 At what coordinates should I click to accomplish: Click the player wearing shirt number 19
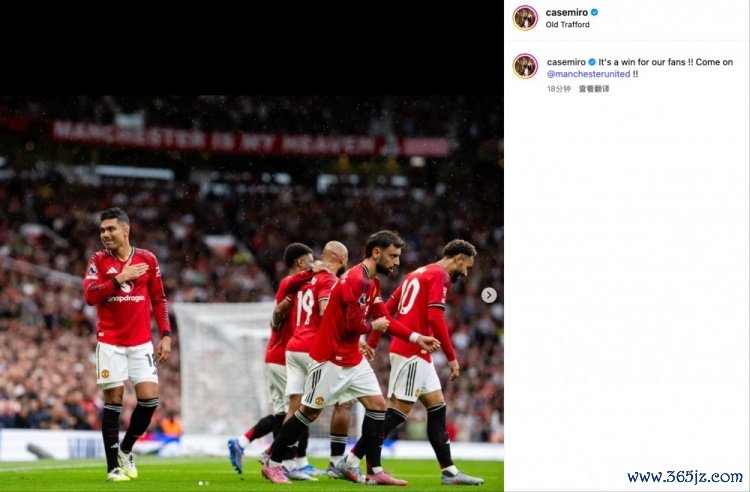pyautogui.click(x=313, y=354)
